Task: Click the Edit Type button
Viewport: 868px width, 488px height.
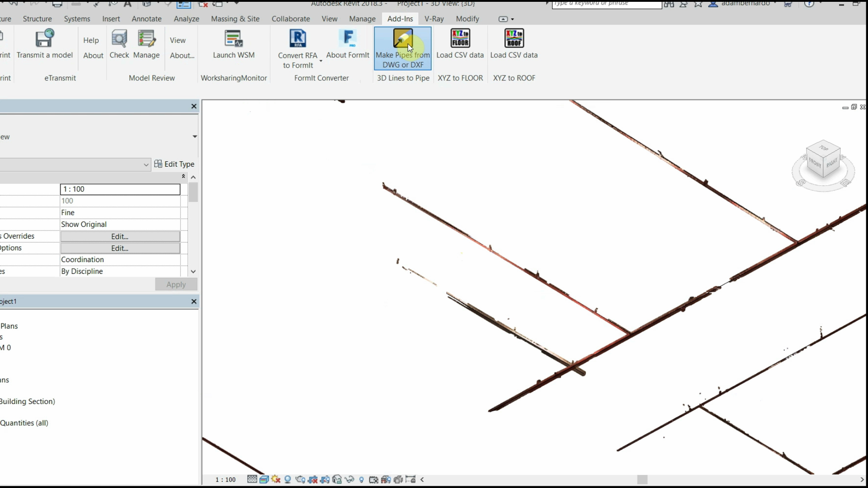Action: 174,164
